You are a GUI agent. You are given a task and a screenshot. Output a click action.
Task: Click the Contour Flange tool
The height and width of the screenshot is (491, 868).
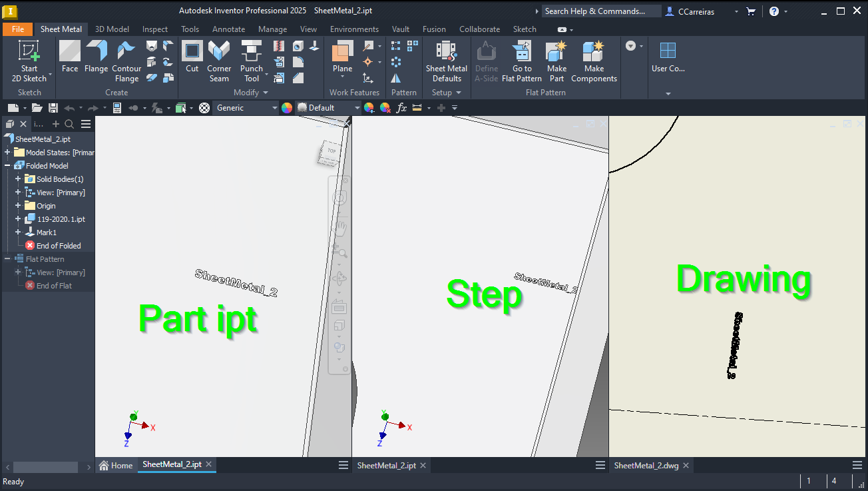126,59
